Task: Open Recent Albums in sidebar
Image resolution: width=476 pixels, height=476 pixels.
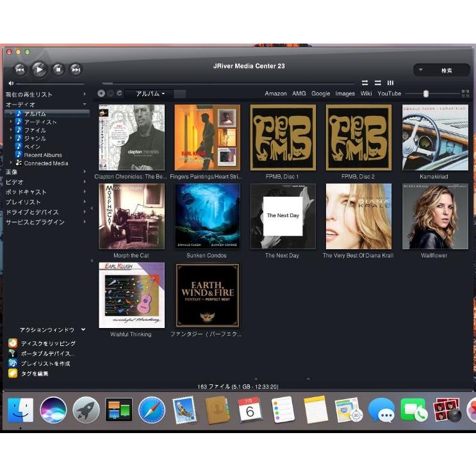Action: tap(43, 155)
